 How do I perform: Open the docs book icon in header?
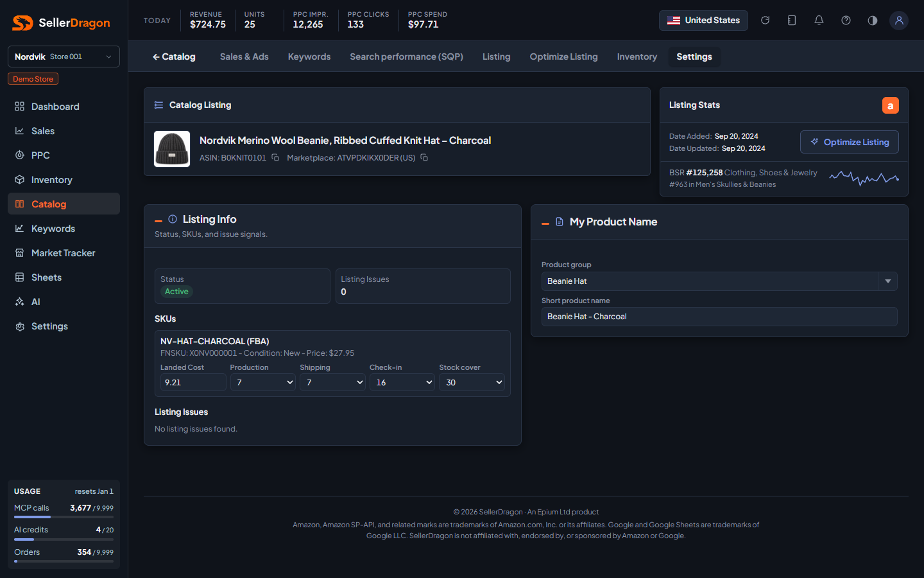792,21
